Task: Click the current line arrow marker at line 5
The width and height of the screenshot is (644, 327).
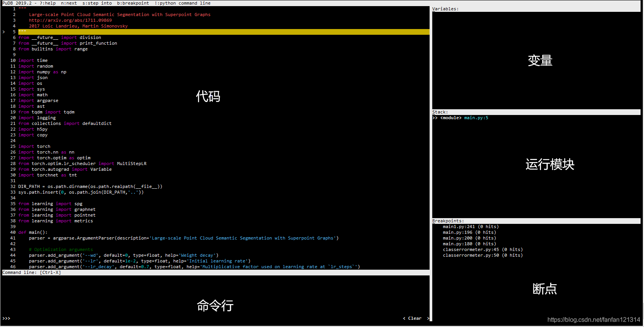Action: tap(4, 32)
